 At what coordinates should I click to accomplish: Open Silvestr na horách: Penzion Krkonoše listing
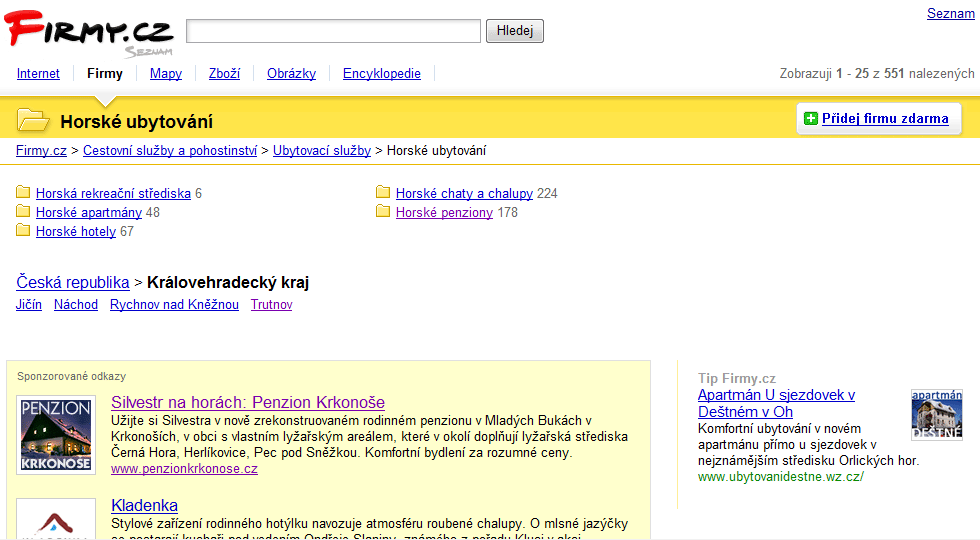(x=248, y=402)
